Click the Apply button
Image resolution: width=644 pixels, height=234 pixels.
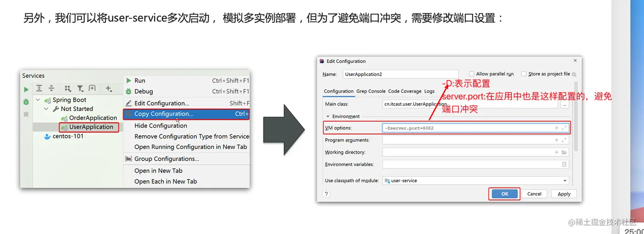point(564,194)
